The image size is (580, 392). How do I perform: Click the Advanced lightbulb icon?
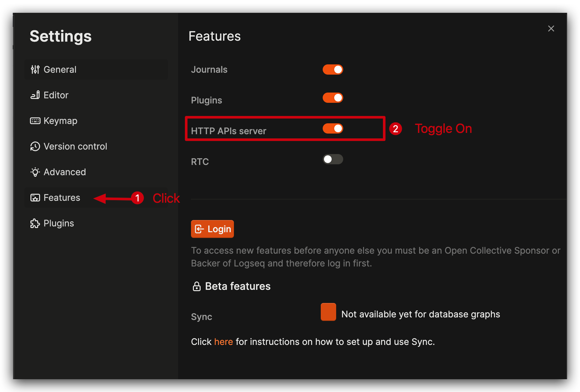pos(35,172)
